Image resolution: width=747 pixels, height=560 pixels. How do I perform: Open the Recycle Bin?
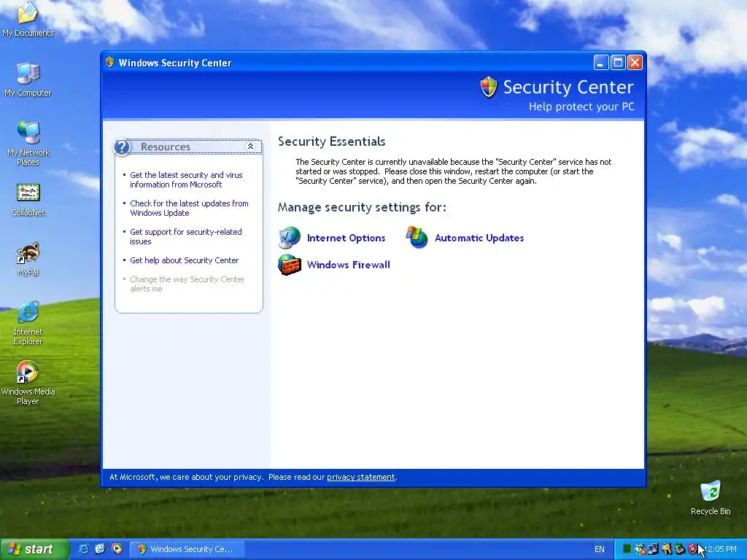(711, 498)
